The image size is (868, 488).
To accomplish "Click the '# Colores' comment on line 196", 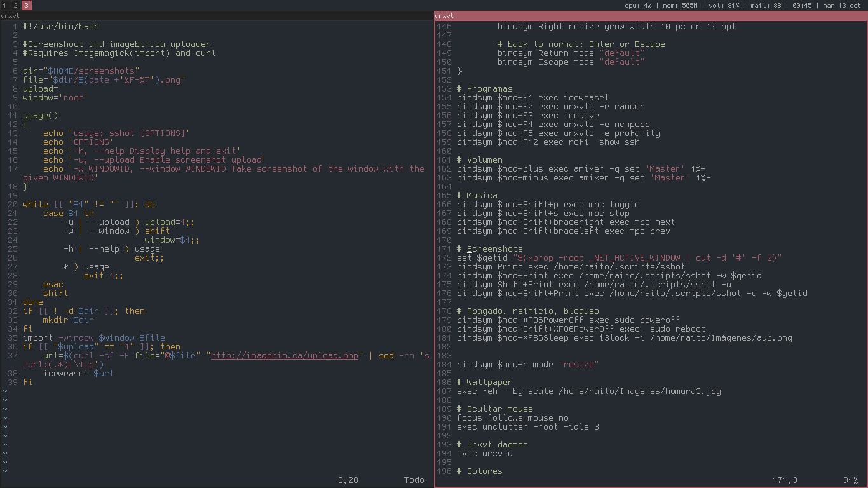I will pos(479,471).
